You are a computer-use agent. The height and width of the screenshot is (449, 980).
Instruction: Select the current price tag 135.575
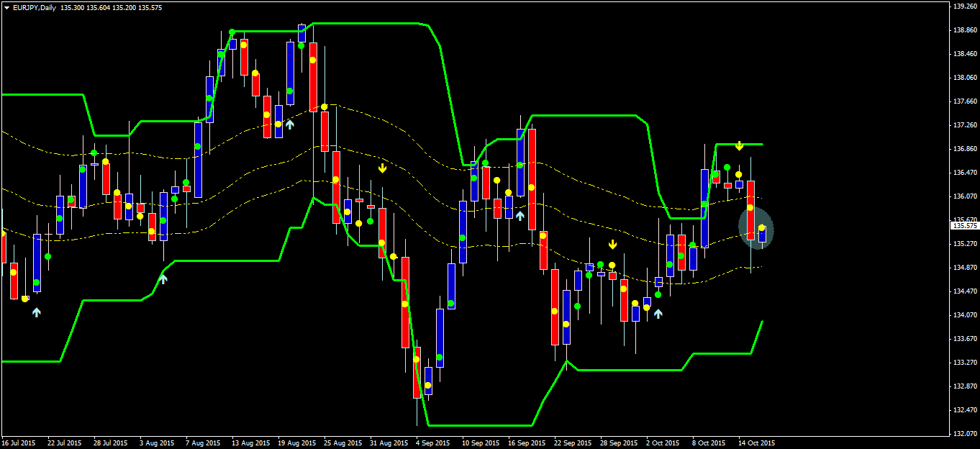coord(964,226)
